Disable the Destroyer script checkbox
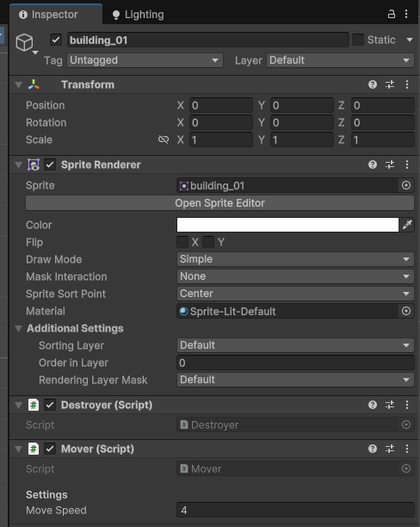 tap(50, 405)
